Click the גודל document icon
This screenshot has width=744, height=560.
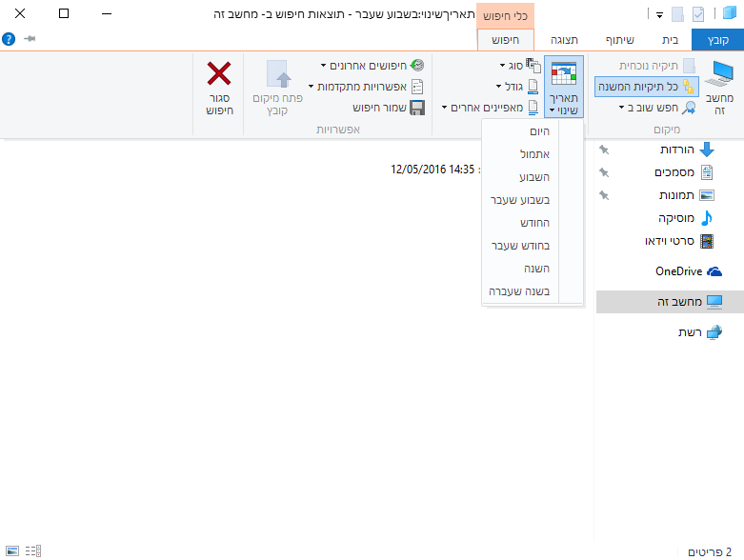point(533,87)
